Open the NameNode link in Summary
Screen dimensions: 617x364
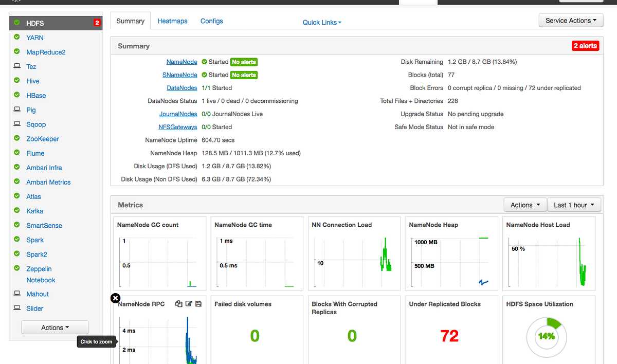click(182, 61)
